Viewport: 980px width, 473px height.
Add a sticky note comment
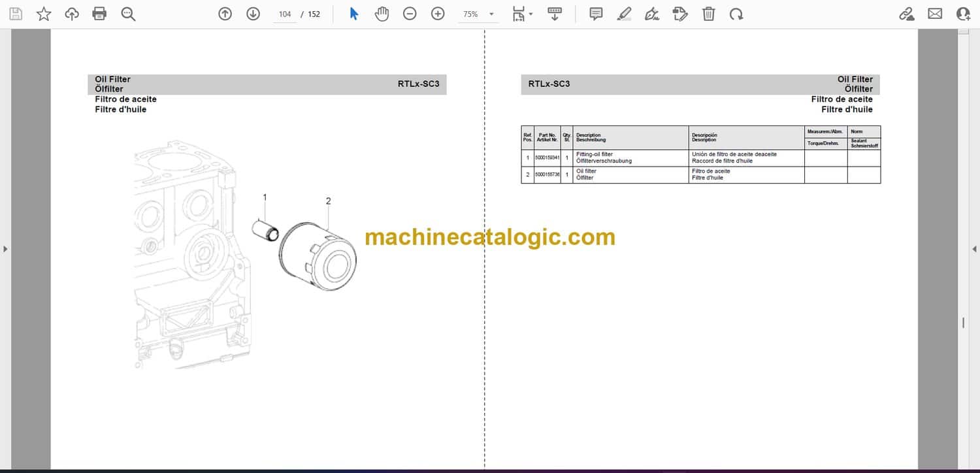click(x=596, y=14)
